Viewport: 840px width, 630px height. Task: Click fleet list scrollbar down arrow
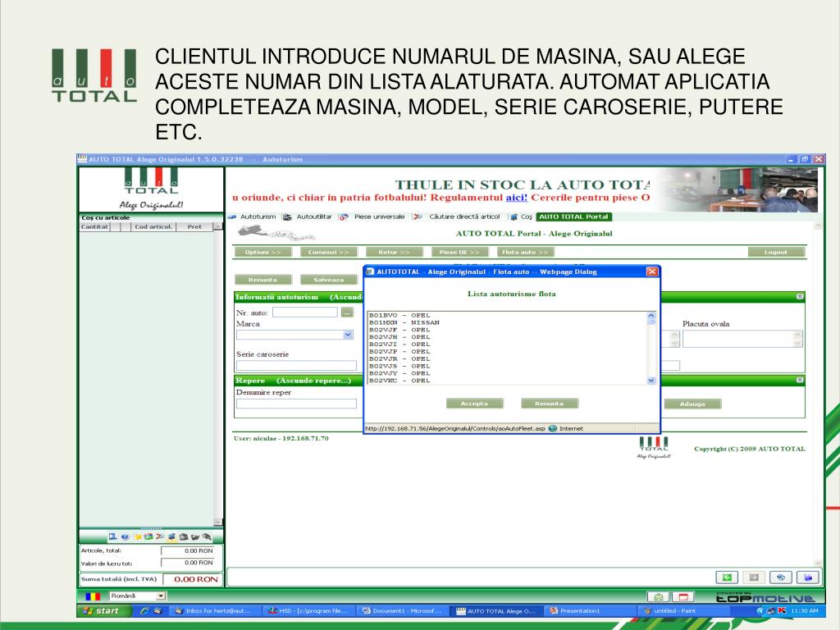point(651,381)
